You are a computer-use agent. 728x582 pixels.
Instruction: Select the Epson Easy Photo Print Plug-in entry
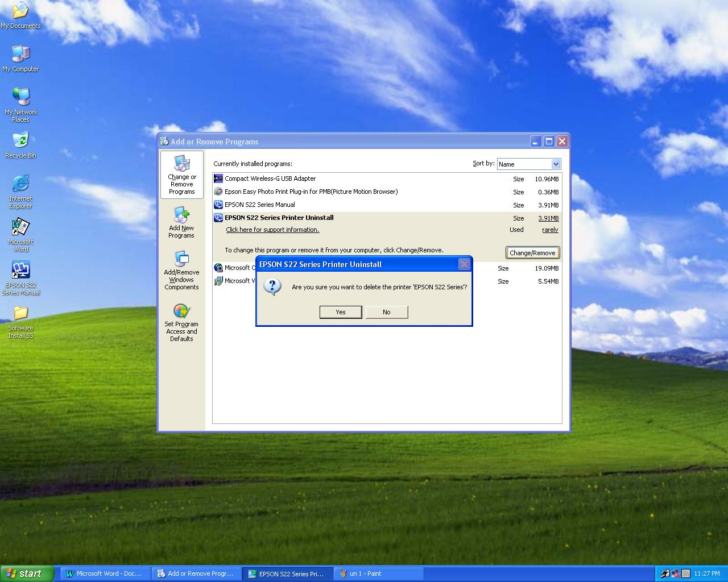coord(311,192)
